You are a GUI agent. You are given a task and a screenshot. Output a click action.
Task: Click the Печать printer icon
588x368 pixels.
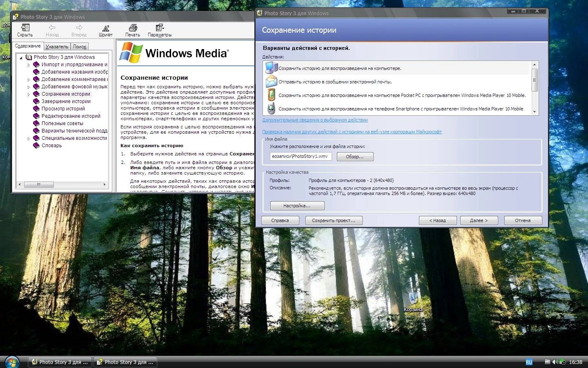(x=133, y=28)
